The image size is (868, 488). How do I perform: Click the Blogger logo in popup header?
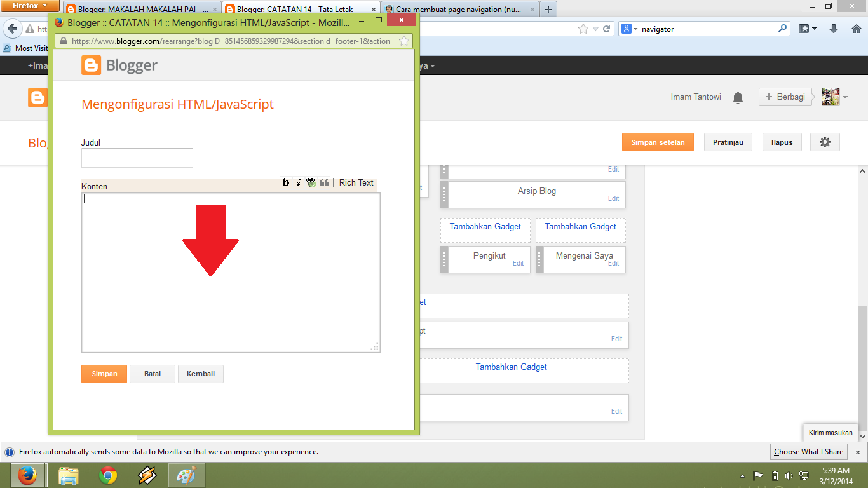coord(119,65)
